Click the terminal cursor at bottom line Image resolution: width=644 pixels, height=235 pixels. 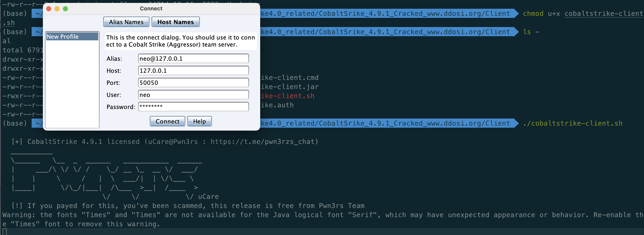(x=5, y=231)
